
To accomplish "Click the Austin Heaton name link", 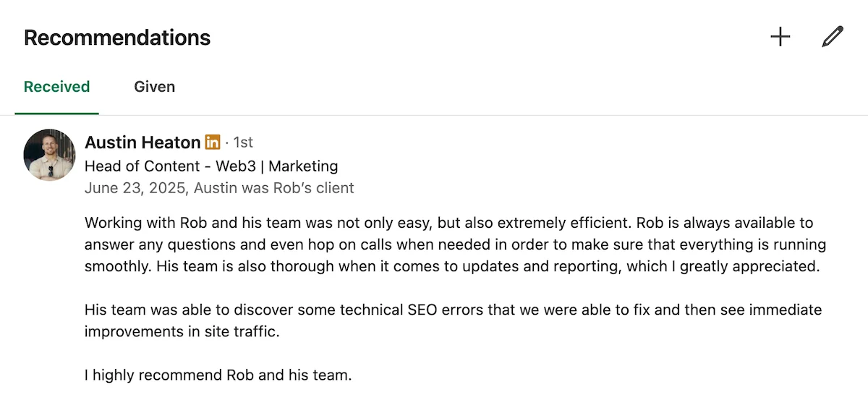I will [142, 143].
